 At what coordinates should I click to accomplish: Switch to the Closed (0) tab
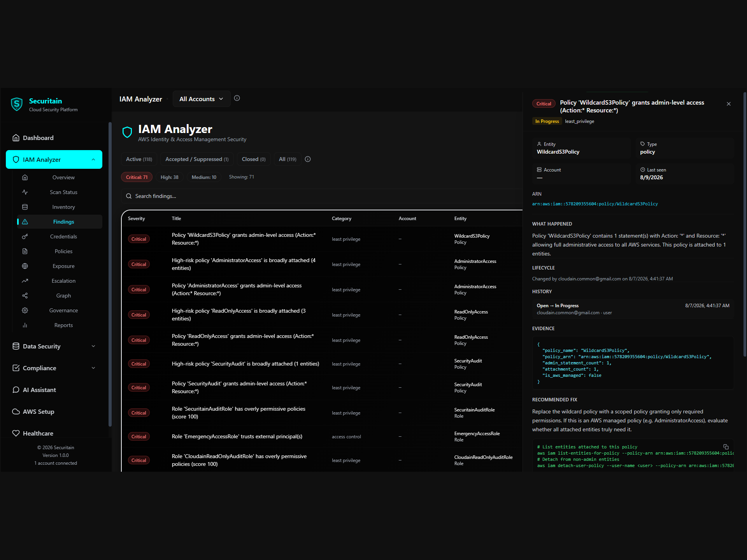click(254, 159)
